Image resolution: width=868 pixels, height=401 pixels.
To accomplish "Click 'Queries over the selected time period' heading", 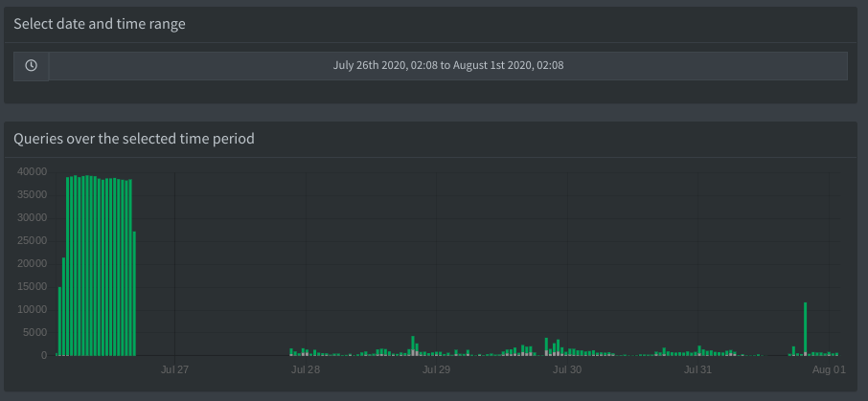I will pyautogui.click(x=134, y=139).
